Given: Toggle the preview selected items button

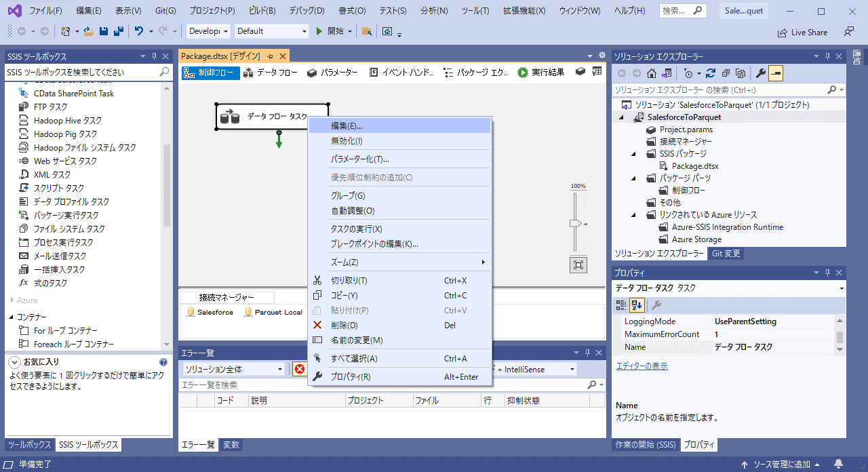Looking at the screenshot, I should point(775,73).
